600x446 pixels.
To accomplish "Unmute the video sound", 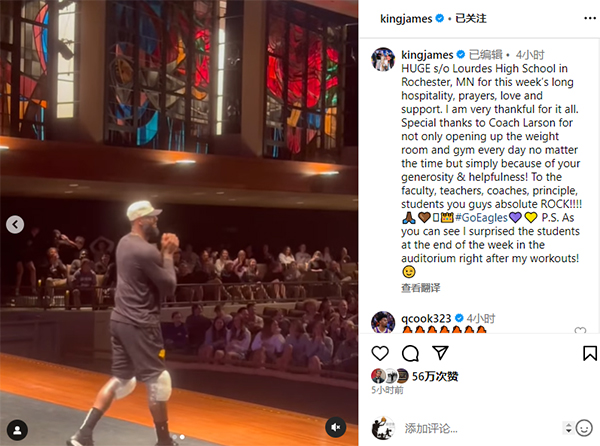I will tap(336, 427).
